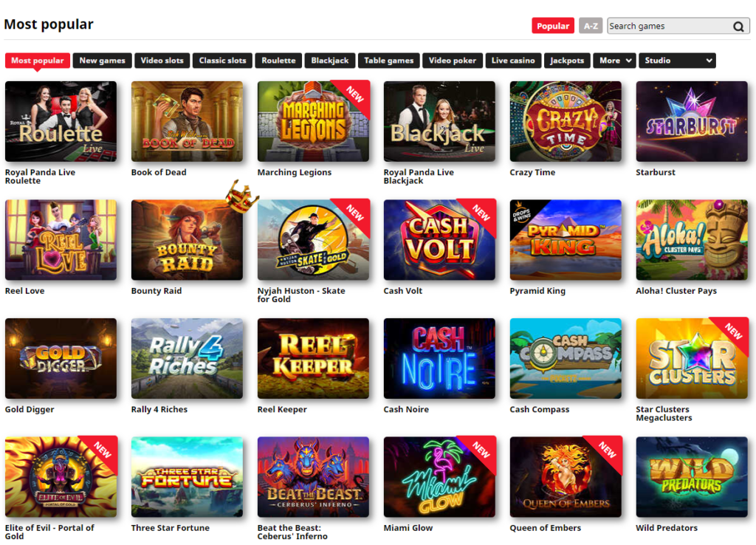This screenshot has height=545, width=756.
Task: Switch to the Video slots tab
Action: [162, 61]
